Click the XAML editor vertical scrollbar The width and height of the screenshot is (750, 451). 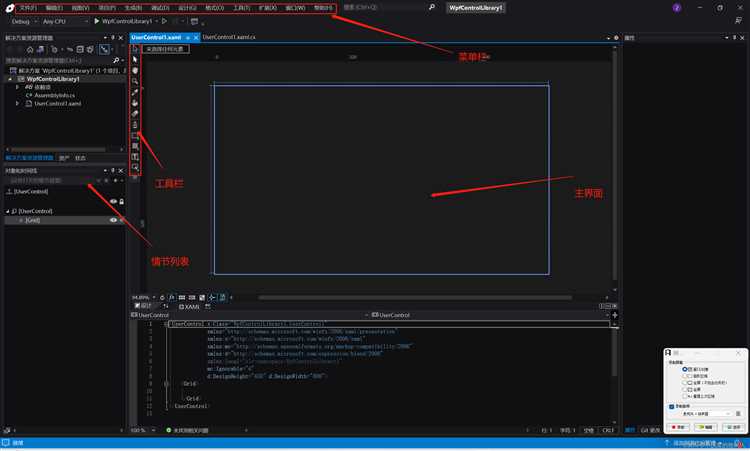point(615,352)
